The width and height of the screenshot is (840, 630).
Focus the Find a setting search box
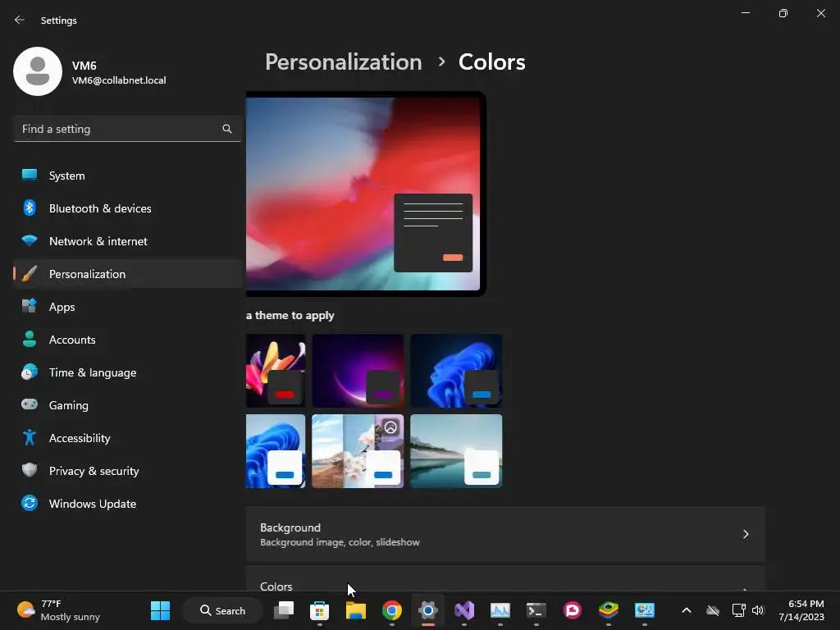pyautogui.click(x=127, y=129)
